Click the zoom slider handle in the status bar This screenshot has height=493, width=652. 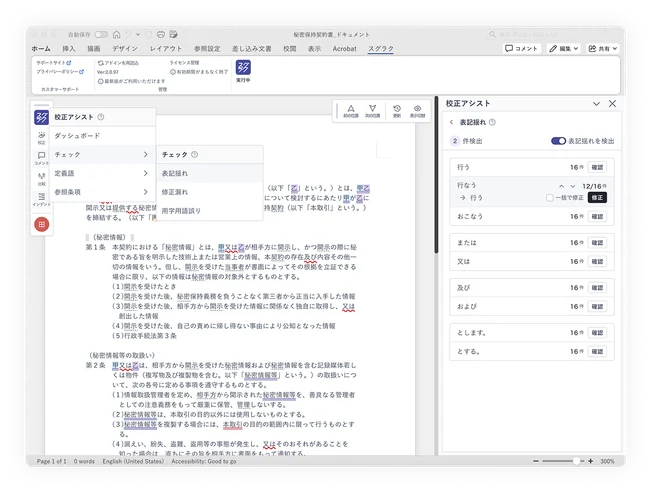pos(576,461)
